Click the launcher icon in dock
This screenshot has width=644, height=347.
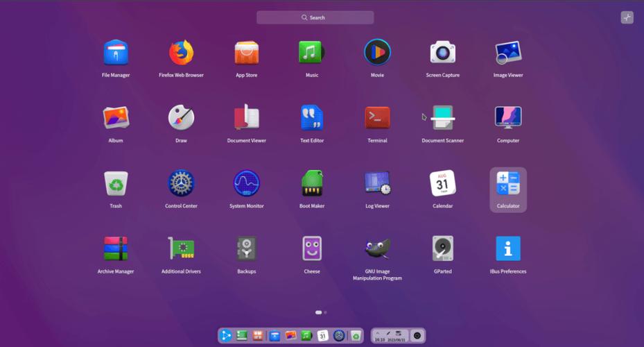[225, 335]
